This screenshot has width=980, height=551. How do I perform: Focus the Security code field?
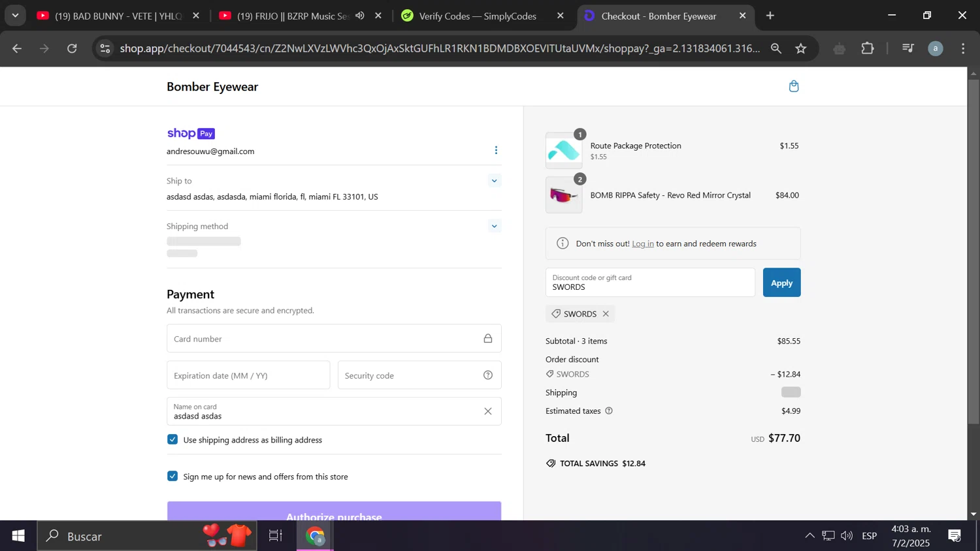pos(419,375)
